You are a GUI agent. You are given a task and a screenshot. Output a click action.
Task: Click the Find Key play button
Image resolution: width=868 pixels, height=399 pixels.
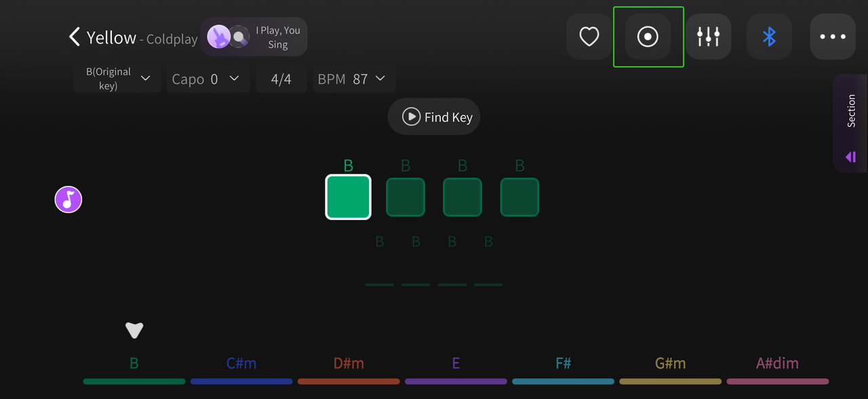tap(434, 117)
